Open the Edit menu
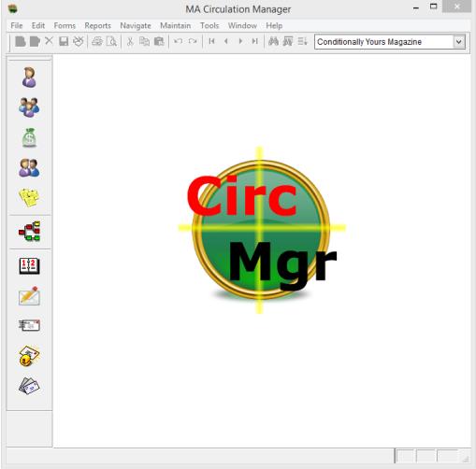The width and height of the screenshot is (476, 469). point(38,25)
